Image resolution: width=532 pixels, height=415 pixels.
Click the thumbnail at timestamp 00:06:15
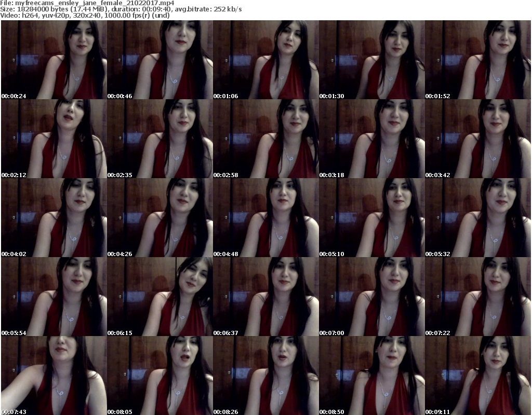160,297
